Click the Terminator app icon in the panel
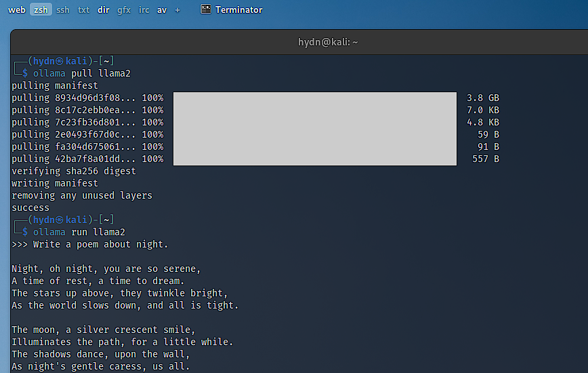This screenshot has width=588, height=373. click(x=205, y=9)
